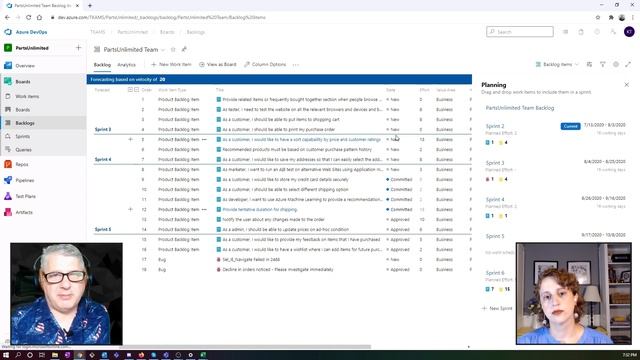
Task: Open 'Decline in orders noticed' bug
Action: (278, 269)
